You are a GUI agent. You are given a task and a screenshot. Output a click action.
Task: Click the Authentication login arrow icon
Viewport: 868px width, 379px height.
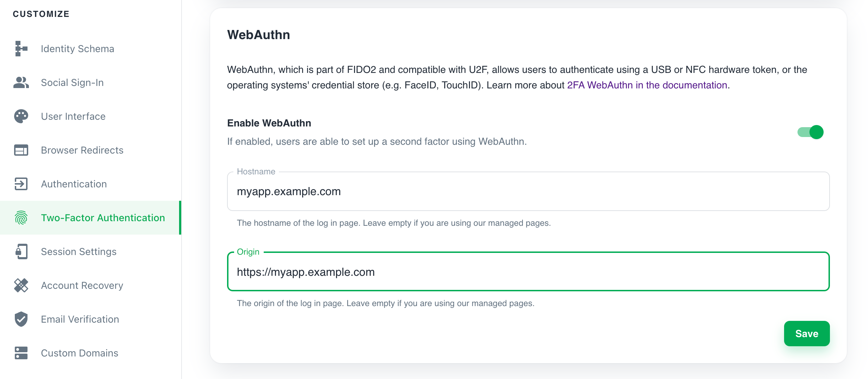tap(21, 184)
